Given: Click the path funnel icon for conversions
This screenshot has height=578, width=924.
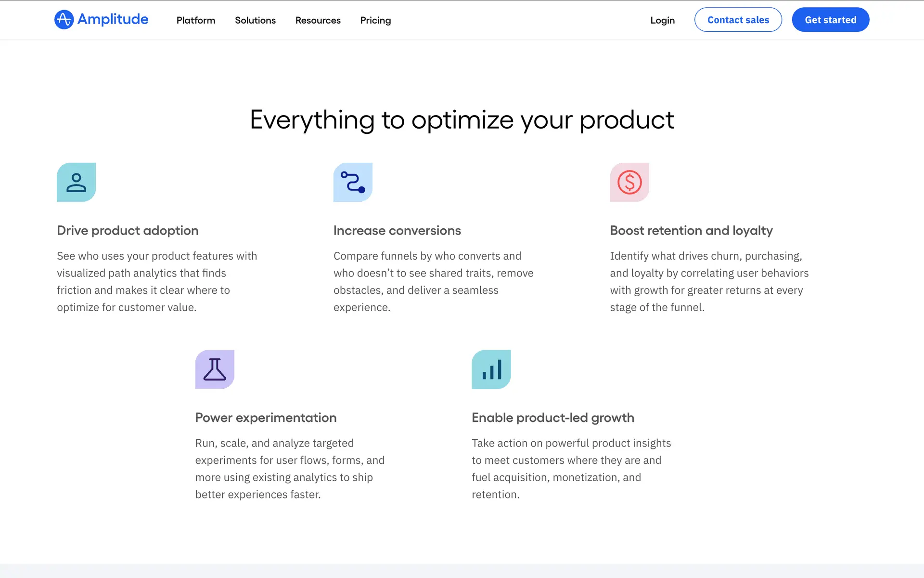Looking at the screenshot, I should [353, 183].
